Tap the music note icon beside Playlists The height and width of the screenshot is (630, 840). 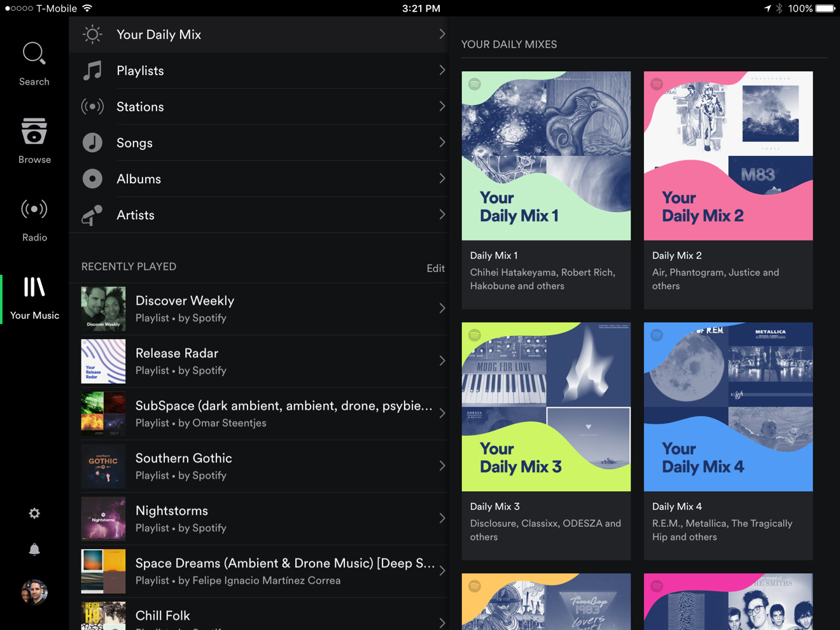[x=92, y=71]
